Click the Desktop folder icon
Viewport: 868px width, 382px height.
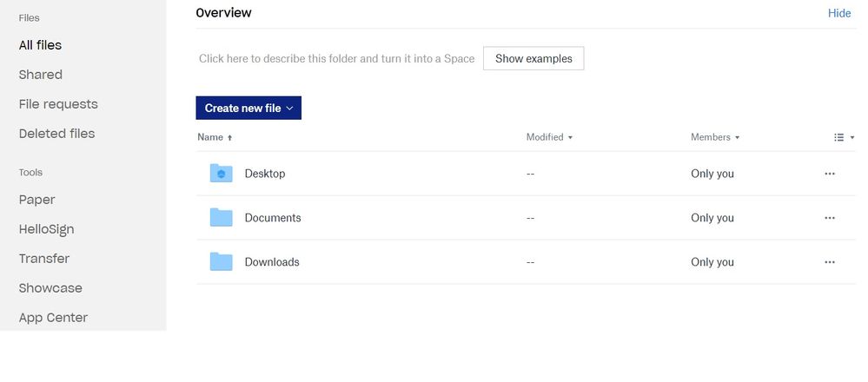[221, 174]
